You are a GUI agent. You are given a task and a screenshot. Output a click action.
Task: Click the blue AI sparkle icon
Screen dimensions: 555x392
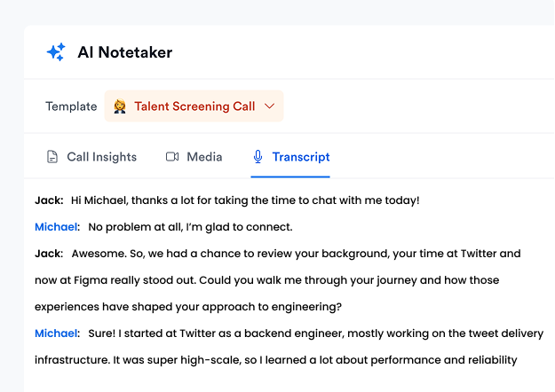[x=56, y=52]
